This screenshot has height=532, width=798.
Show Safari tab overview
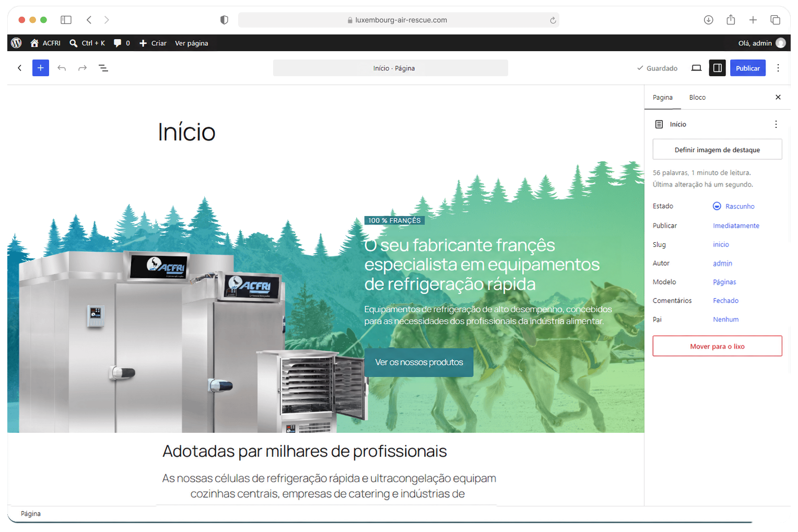775,20
